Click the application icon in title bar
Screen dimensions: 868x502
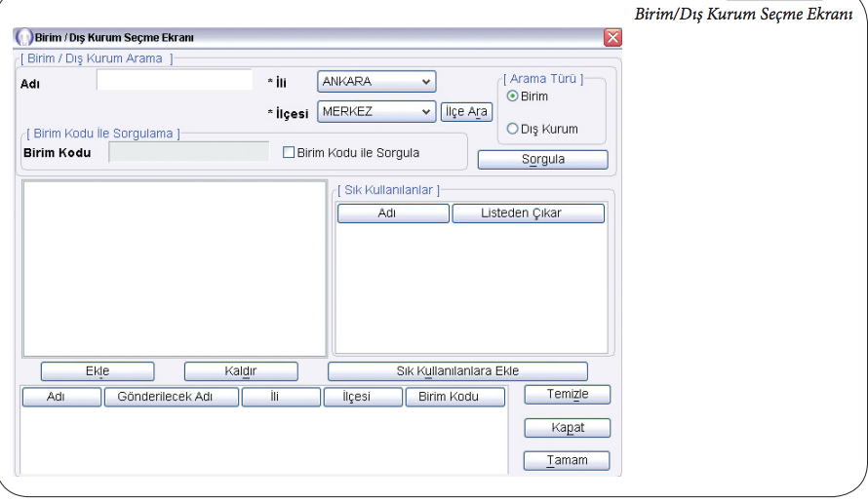22,38
